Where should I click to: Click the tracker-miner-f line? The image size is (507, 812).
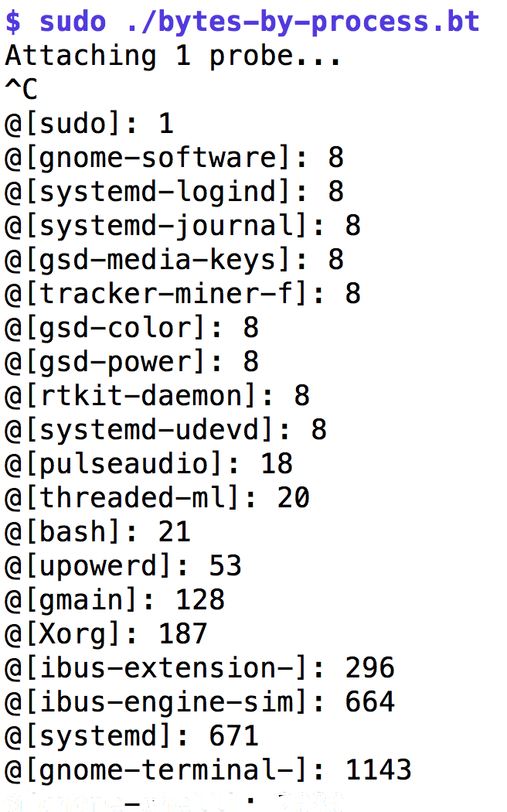click(182, 294)
